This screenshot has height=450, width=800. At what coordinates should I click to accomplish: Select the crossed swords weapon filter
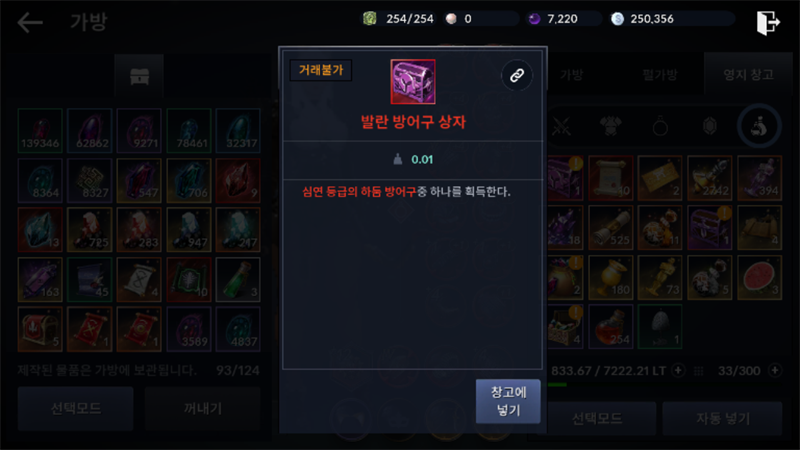[x=561, y=126]
